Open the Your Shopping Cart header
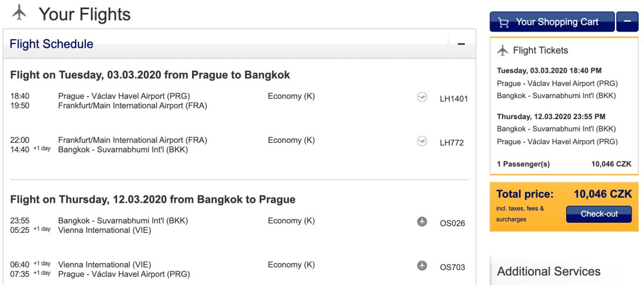 click(x=557, y=22)
